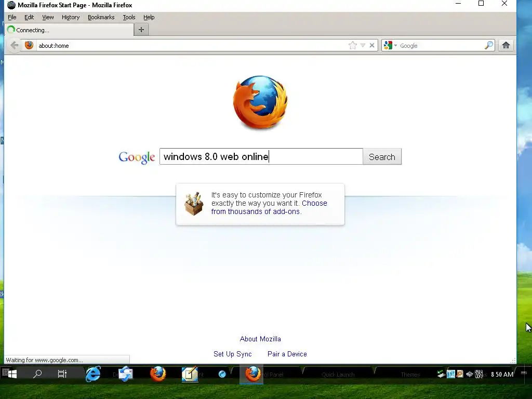Click the magnifier search icon in toolbar
This screenshot has height=399, width=532.
(x=489, y=46)
